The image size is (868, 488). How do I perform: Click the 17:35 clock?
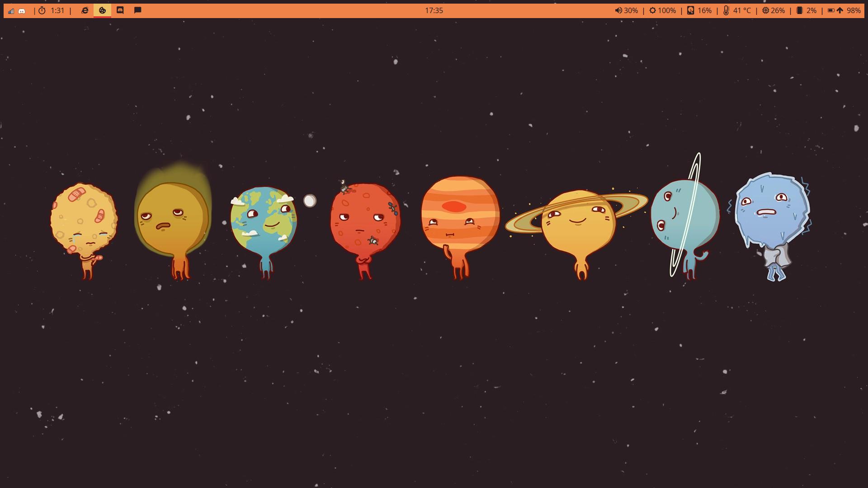(x=434, y=10)
